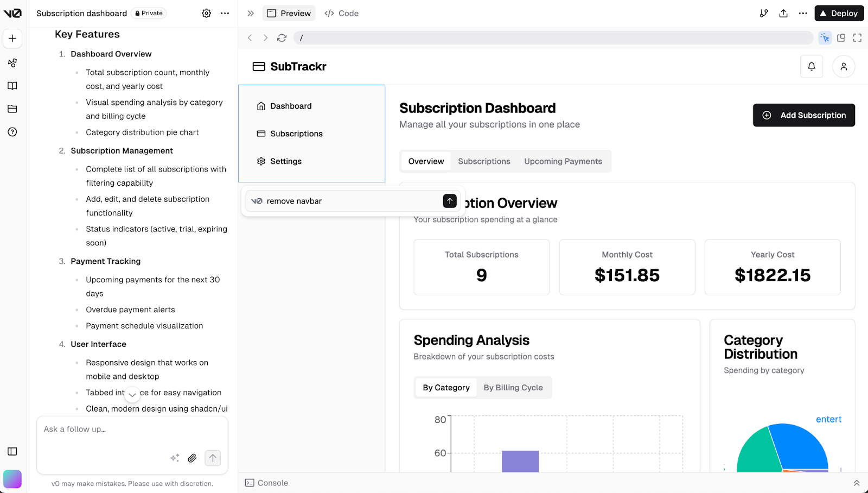This screenshot has width=868, height=493.
Task: Open chat settings gear icon
Action: [x=207, y=13]
